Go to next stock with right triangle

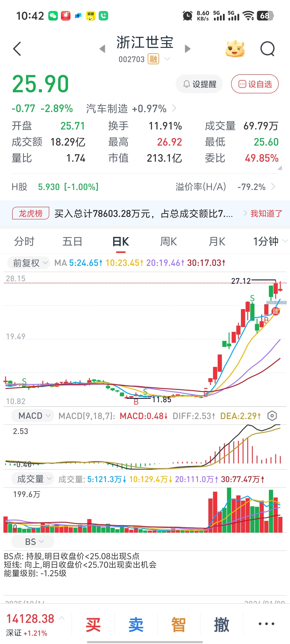tap(188, 49)
